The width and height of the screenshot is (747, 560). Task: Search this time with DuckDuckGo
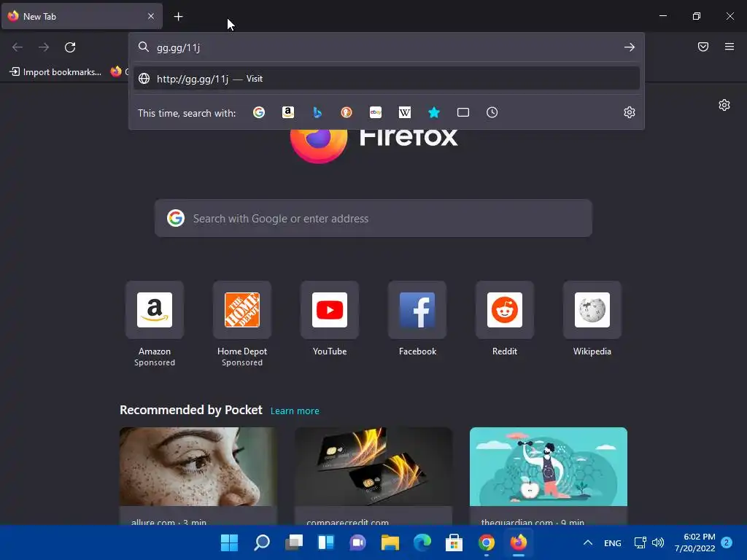click(x=347, y=112)
